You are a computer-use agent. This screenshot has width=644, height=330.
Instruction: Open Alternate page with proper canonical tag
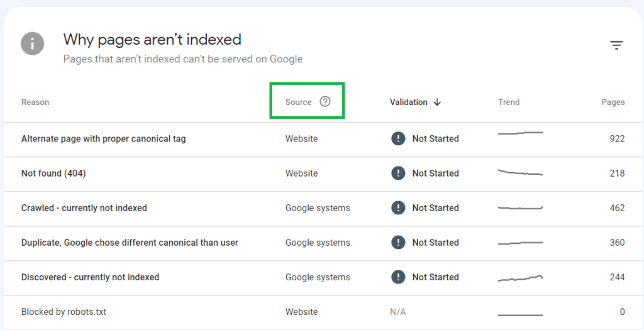[104, 139]
